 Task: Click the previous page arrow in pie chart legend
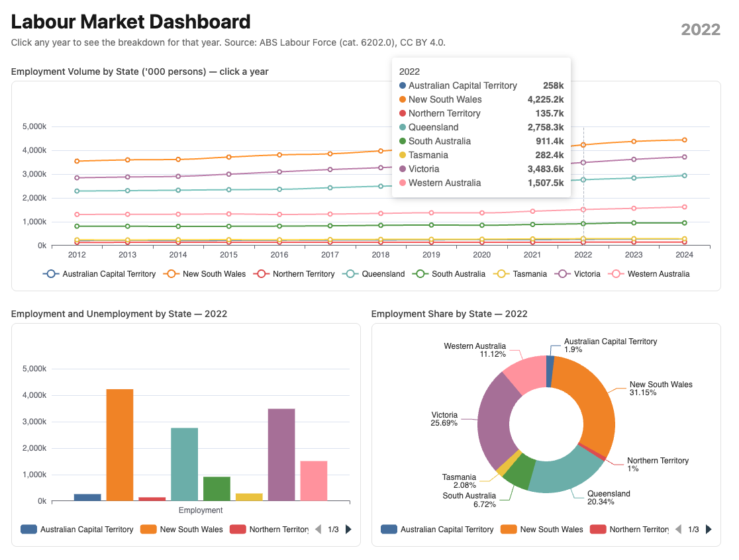[677, 529]
